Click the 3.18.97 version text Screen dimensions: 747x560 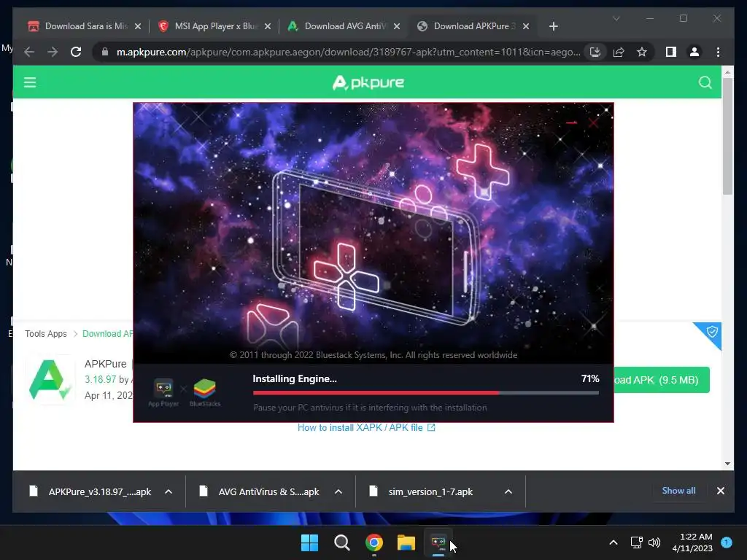tap(101, 379)
